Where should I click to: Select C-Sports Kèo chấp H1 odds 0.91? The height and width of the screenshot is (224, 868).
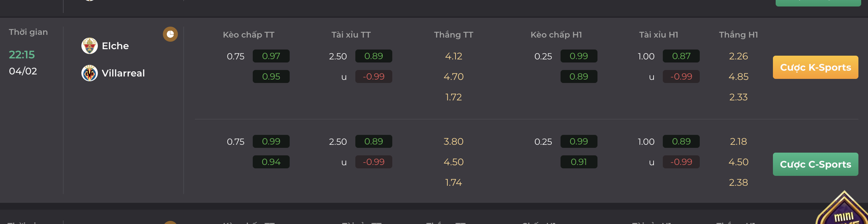pyautogui.click(x=579, y=162)
